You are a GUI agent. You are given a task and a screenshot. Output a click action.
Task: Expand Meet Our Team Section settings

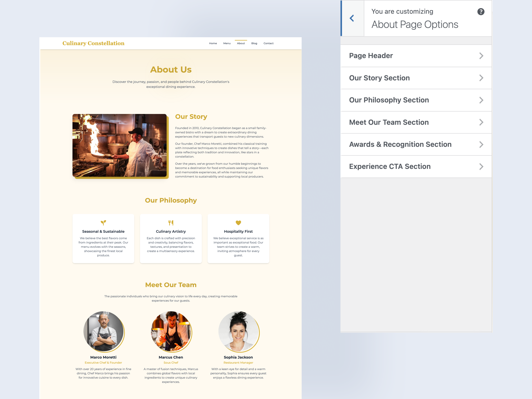click(x=481, y=122)
